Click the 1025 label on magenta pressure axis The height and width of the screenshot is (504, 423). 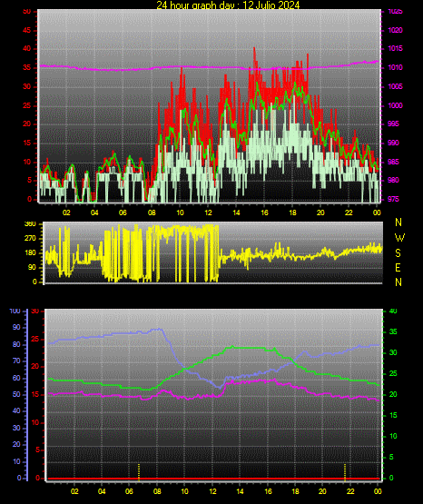pos(395,12)
